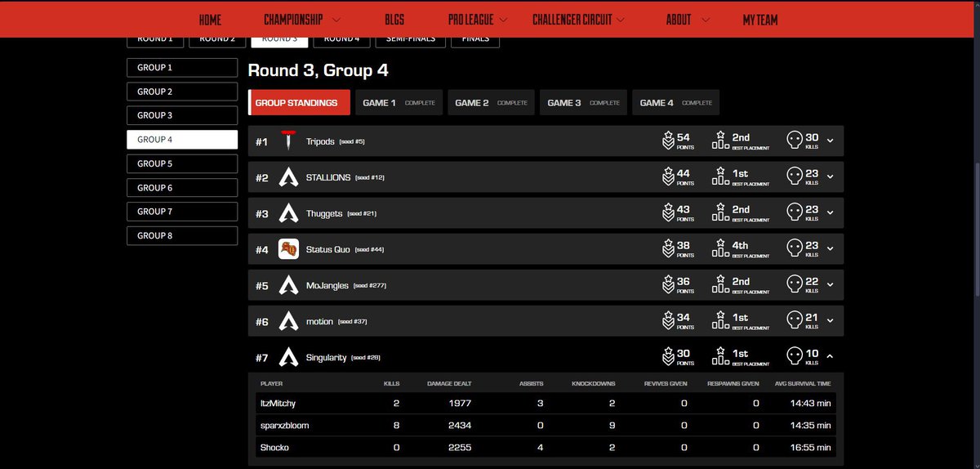
Task: Click the motion team logo icon
Action: (x=287, y=321)
